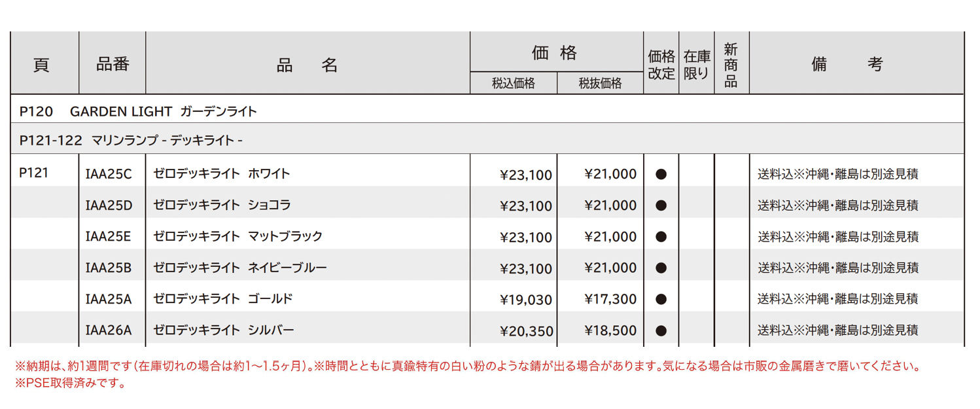Click the price revision dot for IAA26A
This screenshot has width=980, height=409.
tap(661, 330)
